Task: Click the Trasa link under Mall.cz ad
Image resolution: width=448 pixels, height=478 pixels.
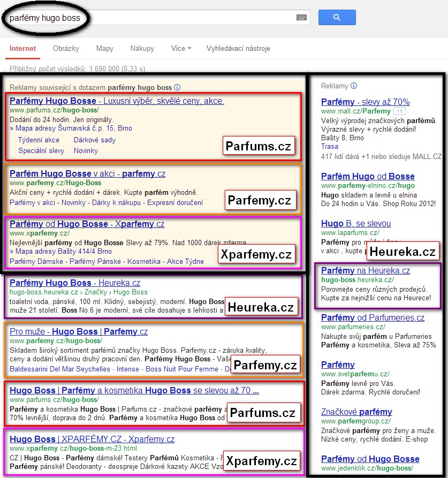Action: point(330,146)
